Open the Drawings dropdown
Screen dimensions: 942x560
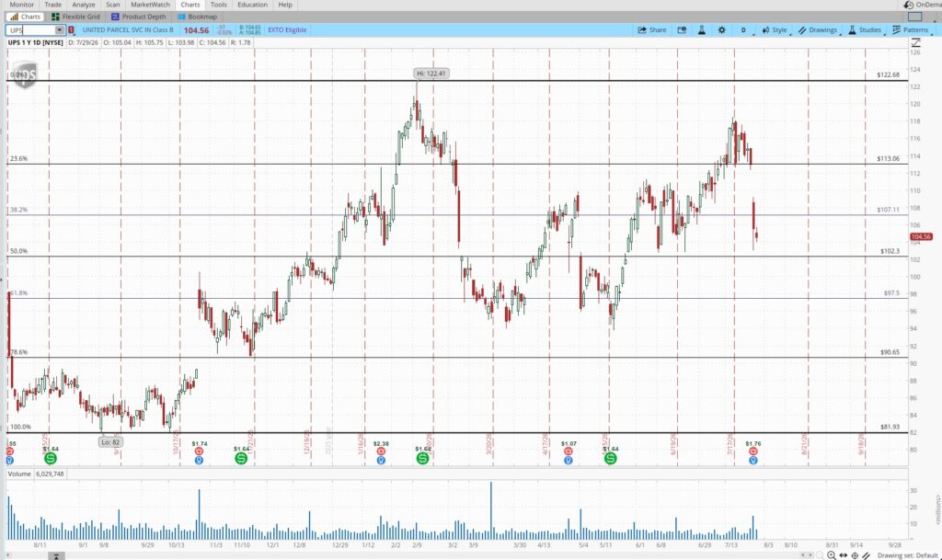[x=818, y=30]
